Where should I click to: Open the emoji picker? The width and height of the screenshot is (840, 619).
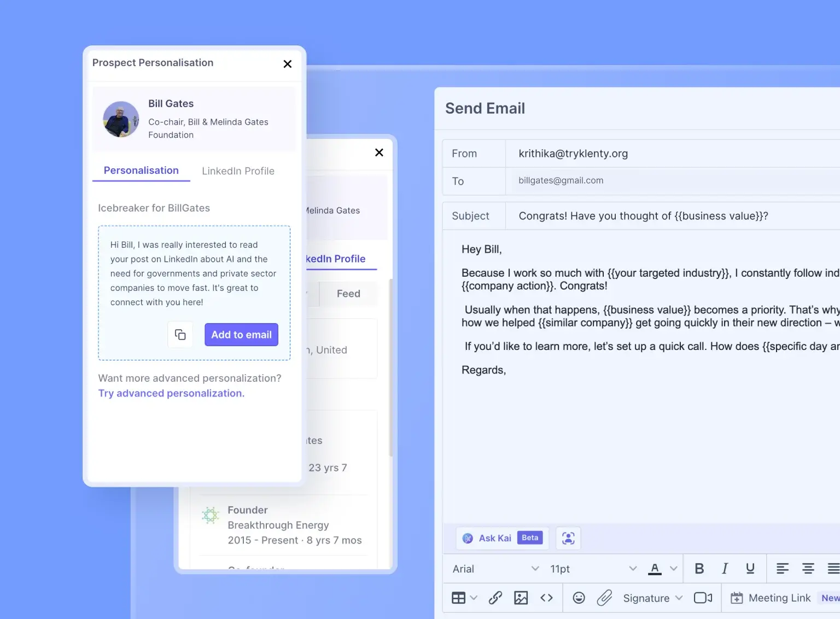pyautogui.click(x=579, y=598)
